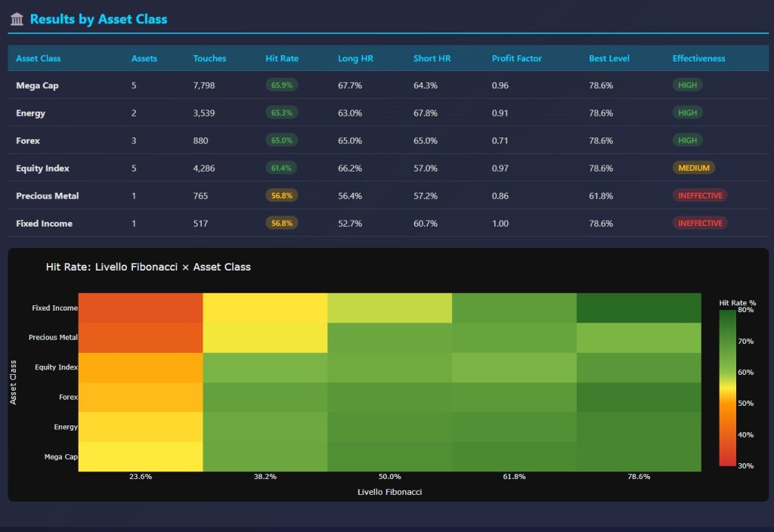Click the MEDIUM badge for Equity Index
Viewport: 774px width, 532px height.
pos(694,168)
